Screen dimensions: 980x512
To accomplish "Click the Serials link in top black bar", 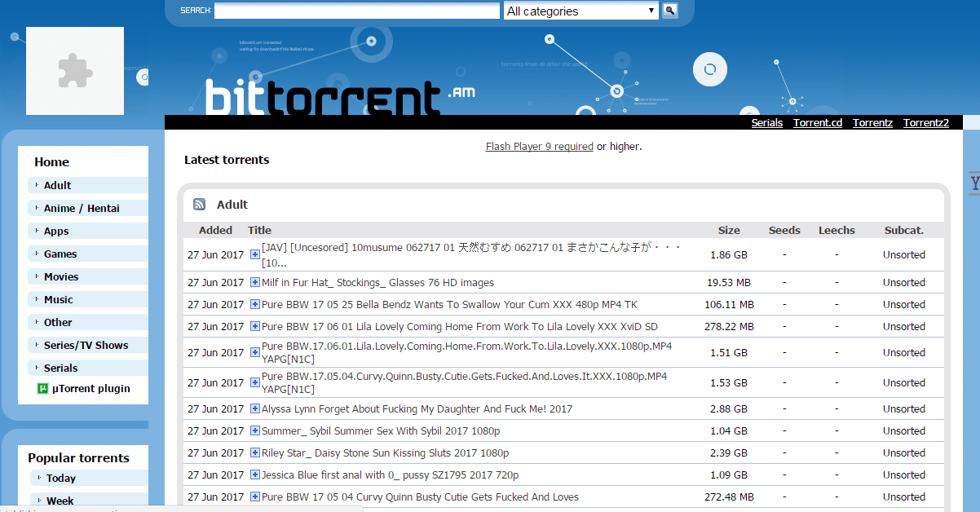I will (766, 123).
